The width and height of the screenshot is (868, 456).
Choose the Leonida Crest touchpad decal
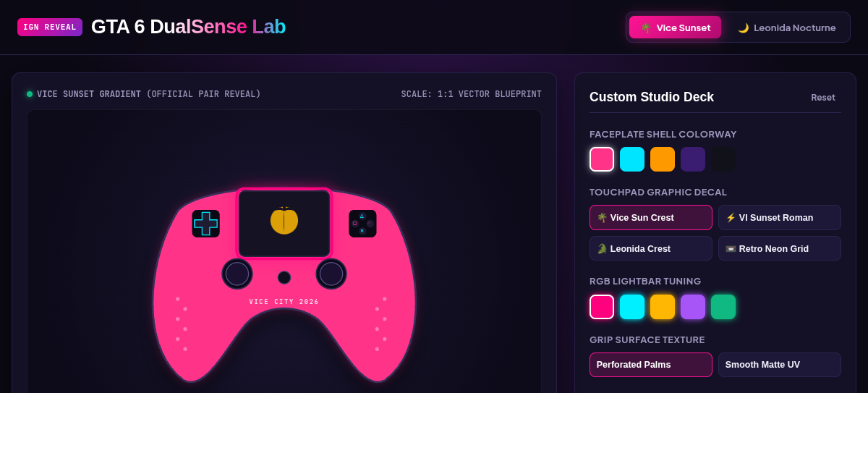point(651,248)
